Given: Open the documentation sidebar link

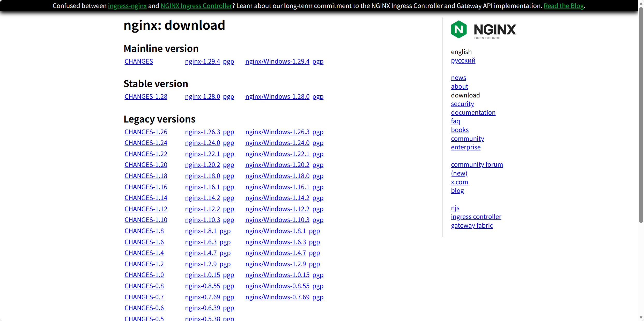Looking at the screenshot, I should [x=473, y=113].
